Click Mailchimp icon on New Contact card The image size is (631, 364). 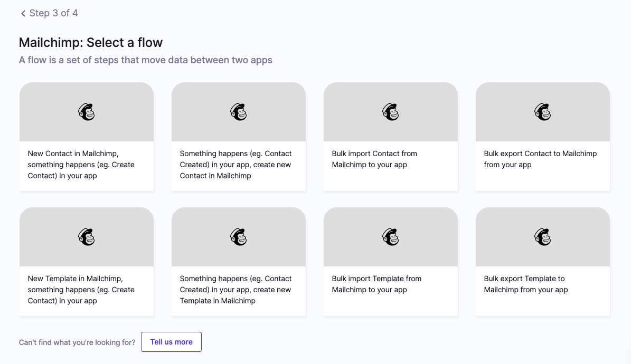pyautogui.click(x=87, y=112)
